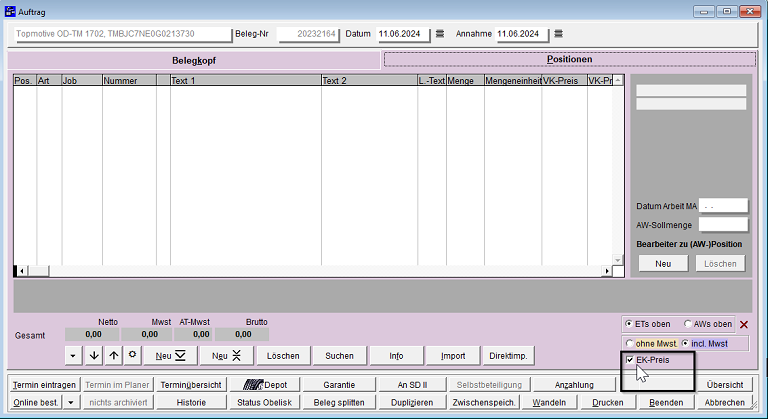Open settings via the gear icon button
Viewport: 768px width, 419px height.
[x=132, y=355]
